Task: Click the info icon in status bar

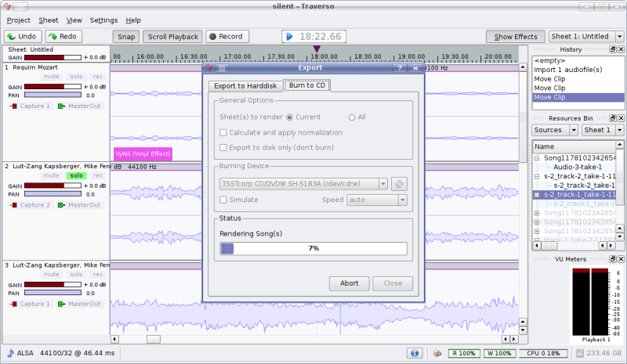Action: click(x=415, y=353)
